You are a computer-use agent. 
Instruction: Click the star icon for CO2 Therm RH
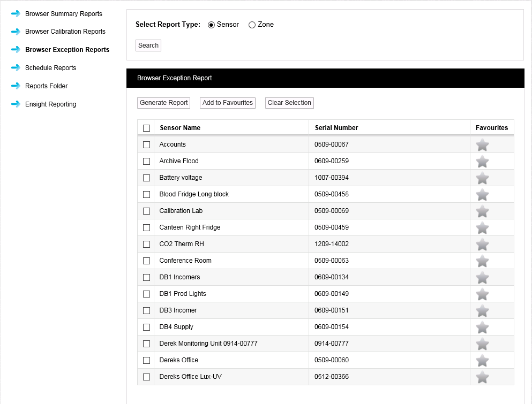tap(482, 245)
